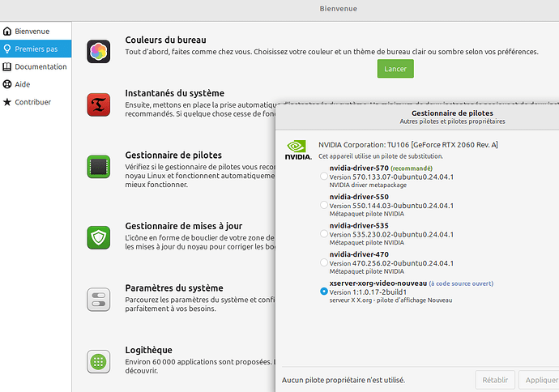Click the 'Logithèque' heading
Screen dimensions: 559x392
pos(149,350)
